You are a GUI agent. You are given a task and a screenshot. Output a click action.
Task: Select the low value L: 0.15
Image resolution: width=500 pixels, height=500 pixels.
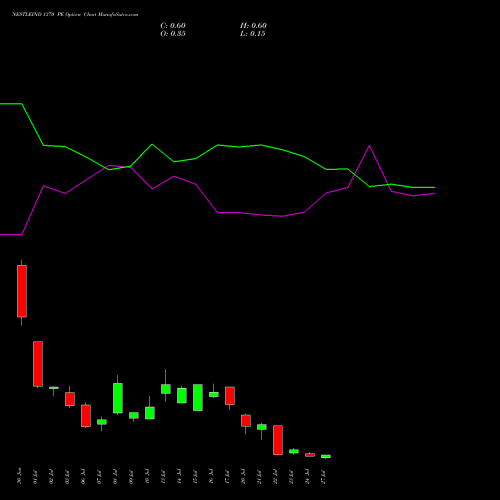(x=253, y=34)
